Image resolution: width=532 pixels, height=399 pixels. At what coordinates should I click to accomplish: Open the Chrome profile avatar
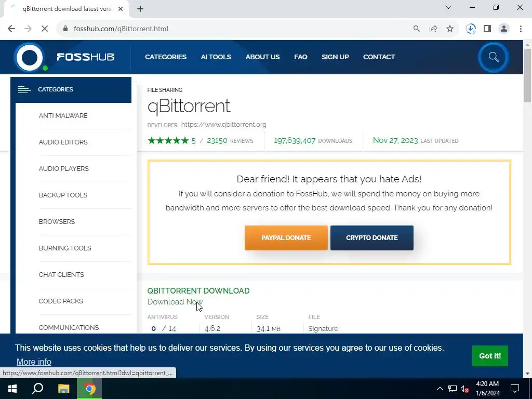pos(504,29)
